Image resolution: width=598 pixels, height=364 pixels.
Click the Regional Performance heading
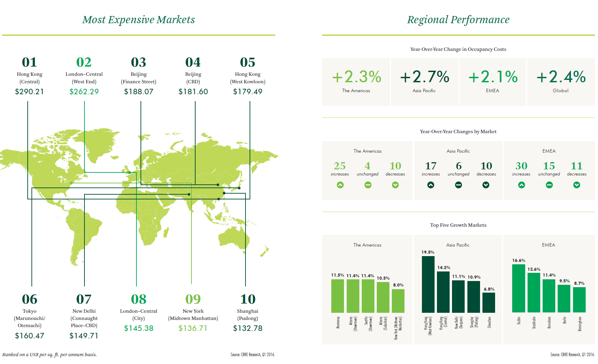pos(458,20)
